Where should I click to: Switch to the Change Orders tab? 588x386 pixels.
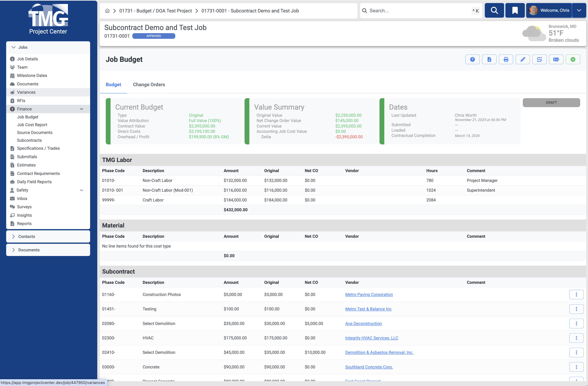[x=149, y=84]
